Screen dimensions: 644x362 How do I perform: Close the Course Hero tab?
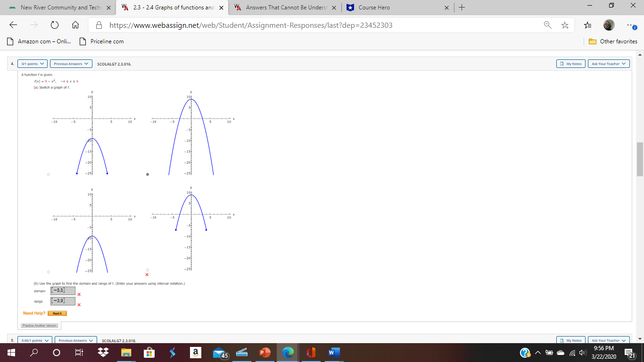[x=446, y=8]
